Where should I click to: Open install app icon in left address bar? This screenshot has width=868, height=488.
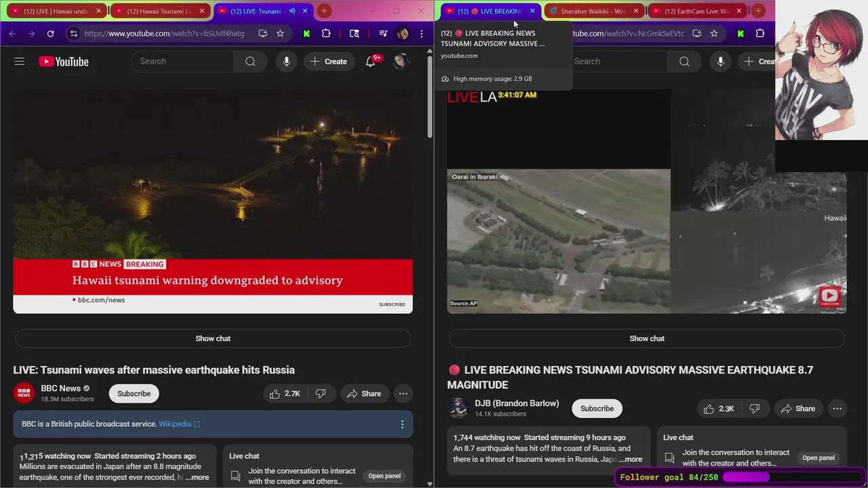pyautogui.click(x=262, y=33)
